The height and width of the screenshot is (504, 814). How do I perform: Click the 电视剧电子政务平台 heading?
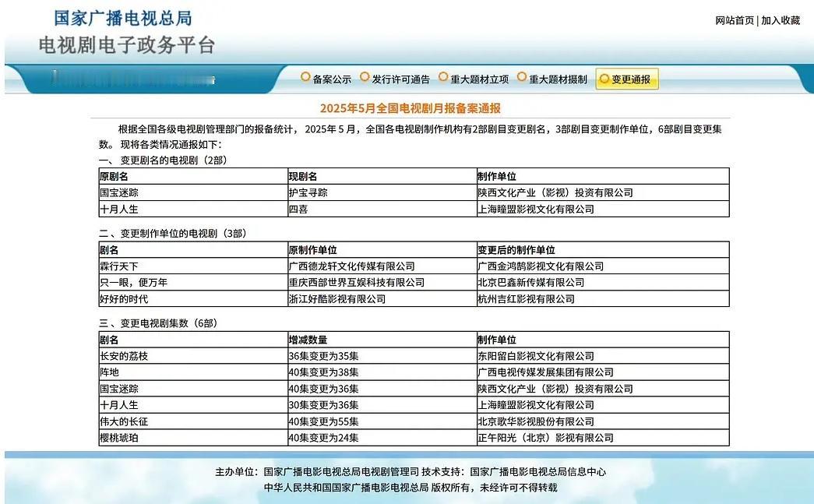[x=127, y=45]
